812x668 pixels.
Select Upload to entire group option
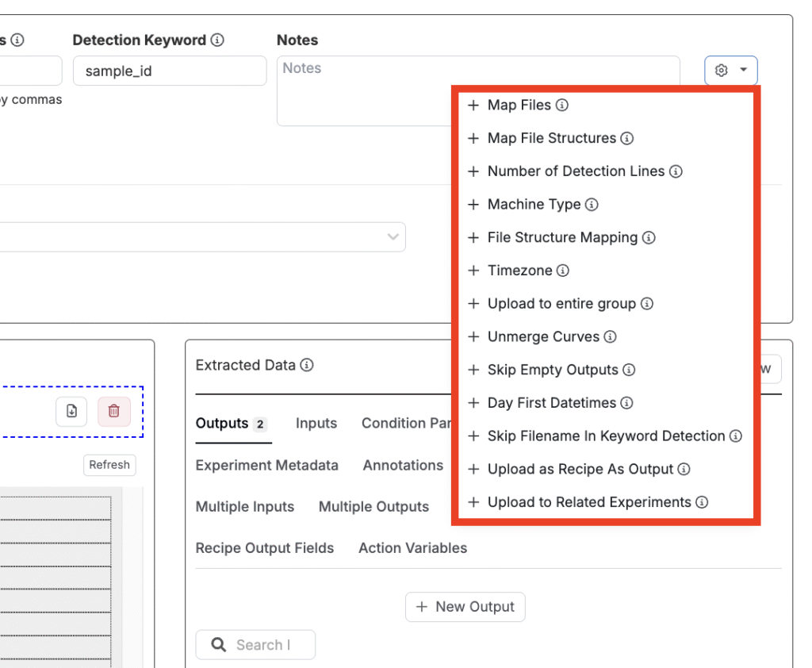coord(561,304)
